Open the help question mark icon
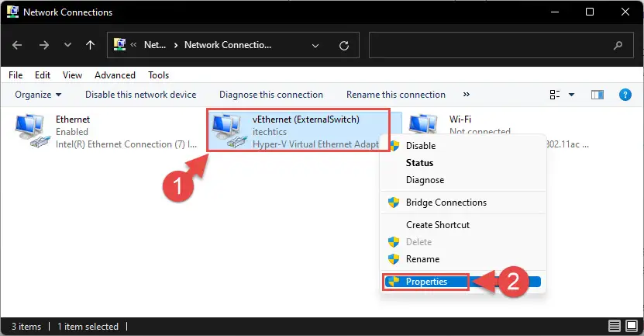This screenshot has width=644, height=336. click(x=625, y=95)
